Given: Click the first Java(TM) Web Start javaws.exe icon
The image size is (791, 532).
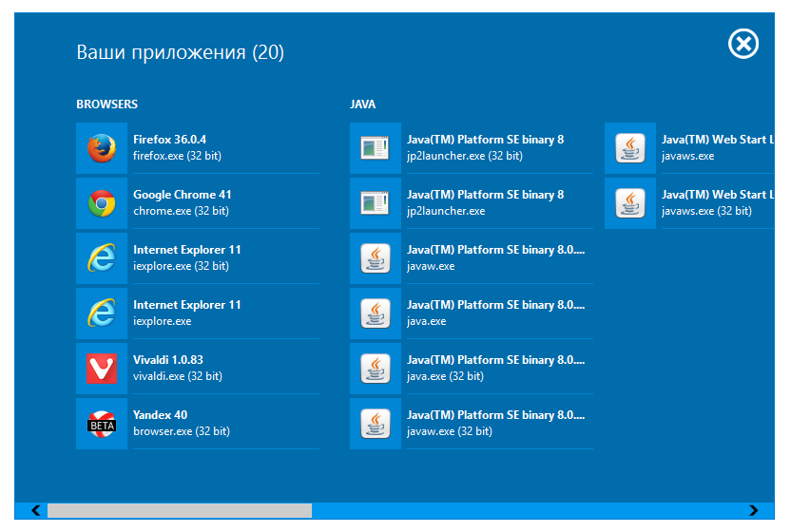Looking at the screenshot, I should (630, 148).
